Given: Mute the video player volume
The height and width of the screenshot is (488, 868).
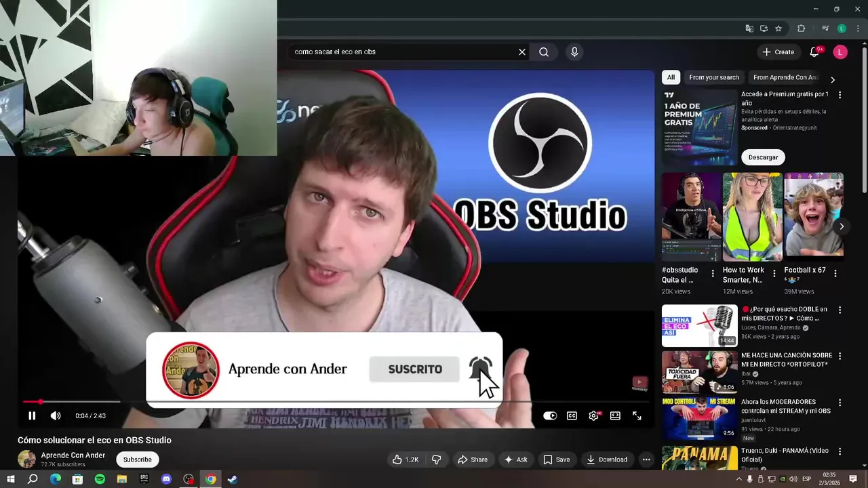Looking at the screenshot, I should 56,415.
